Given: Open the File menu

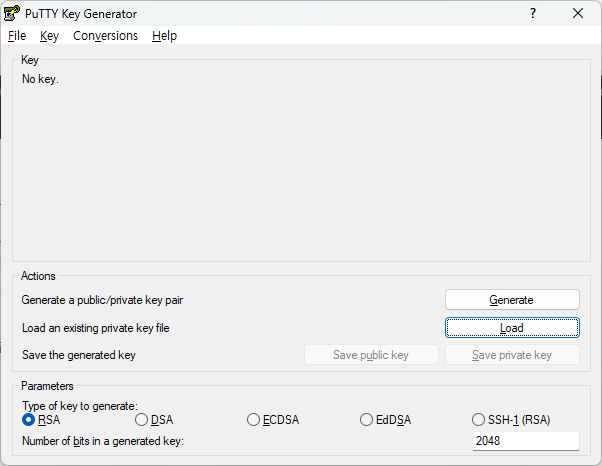Looking at the screenshot, I should click(17, 36).
